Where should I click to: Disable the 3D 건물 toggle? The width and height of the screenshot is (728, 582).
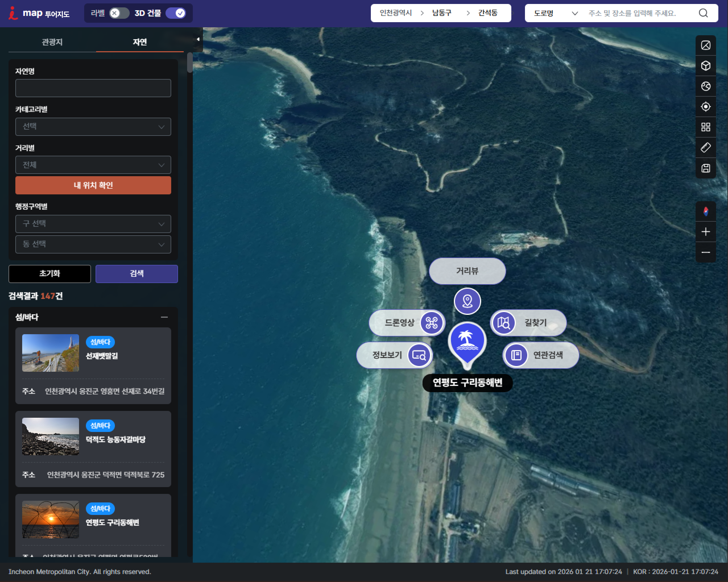176,13
